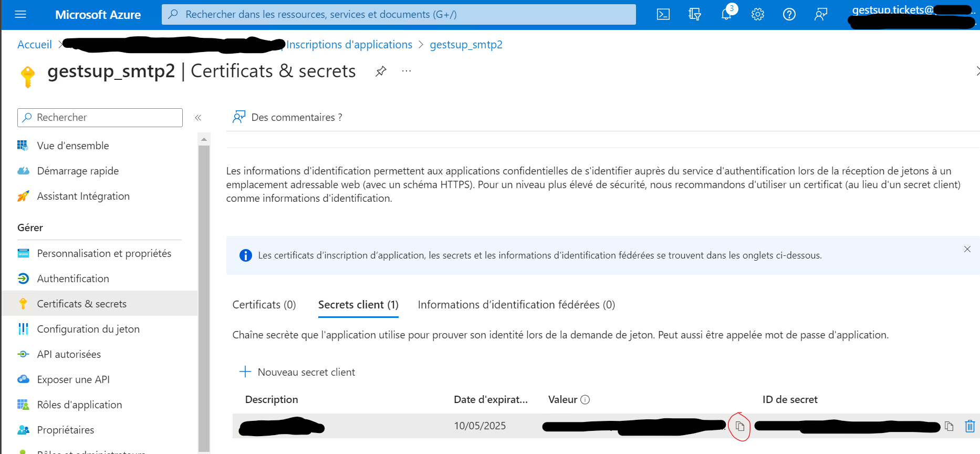Open the settings gear in Azure header

tap(758, 15)
